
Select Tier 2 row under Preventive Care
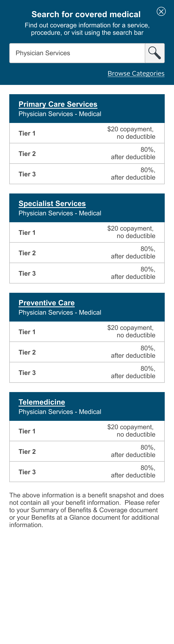coord(87,352)
